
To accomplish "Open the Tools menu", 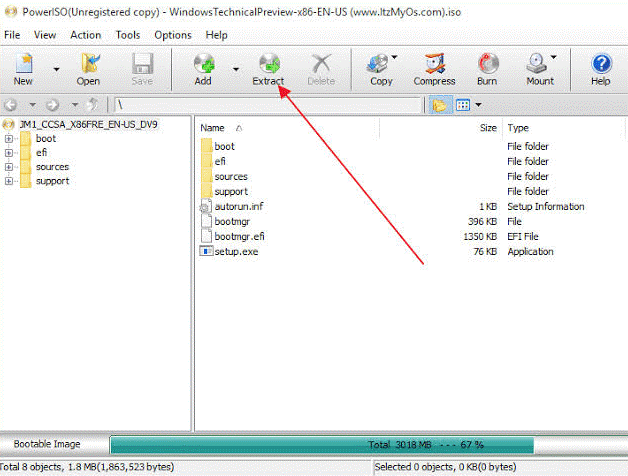I will coord(128,35).
